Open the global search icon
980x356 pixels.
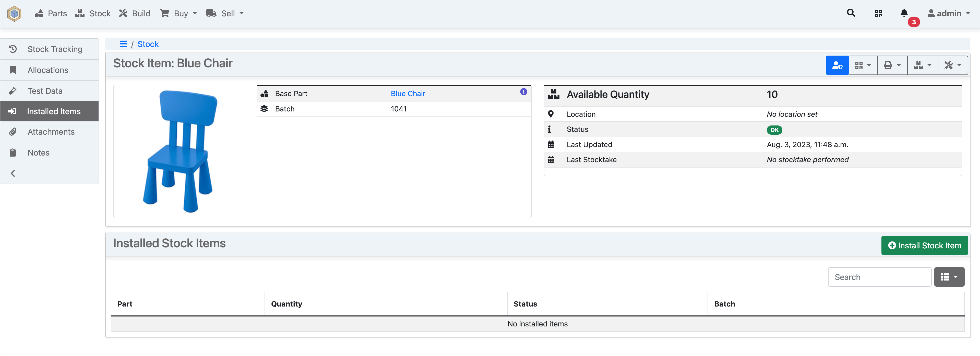click(851, 13)
